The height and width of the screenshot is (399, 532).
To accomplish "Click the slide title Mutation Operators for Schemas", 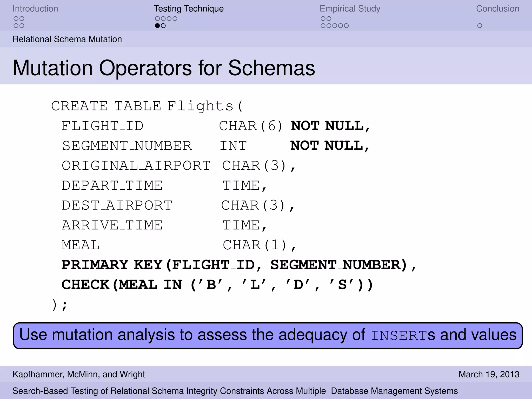I will click(164, 68).
